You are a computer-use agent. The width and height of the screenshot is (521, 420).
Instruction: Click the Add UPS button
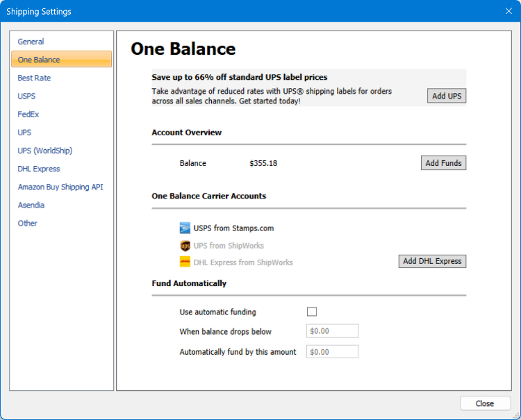(447, 96)
